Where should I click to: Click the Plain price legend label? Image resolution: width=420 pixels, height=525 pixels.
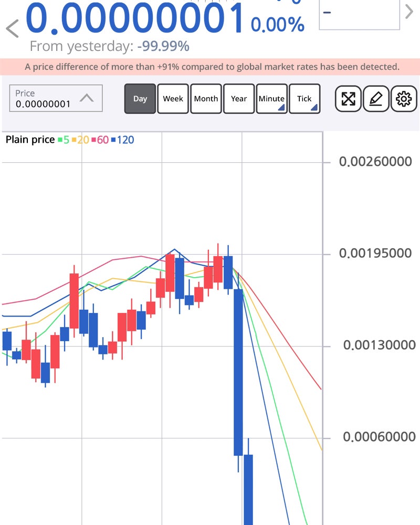(x=30, y=140)
